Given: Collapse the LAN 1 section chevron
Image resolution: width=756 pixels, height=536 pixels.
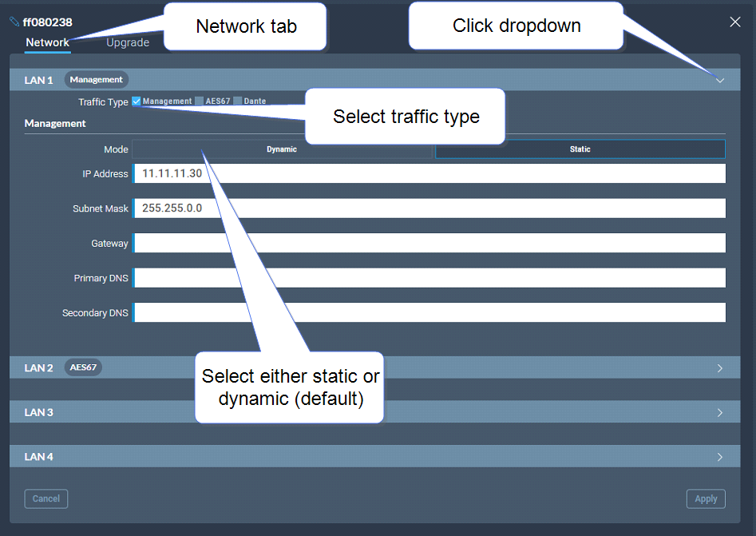Looking at the screenshot, I should point(720,80).
